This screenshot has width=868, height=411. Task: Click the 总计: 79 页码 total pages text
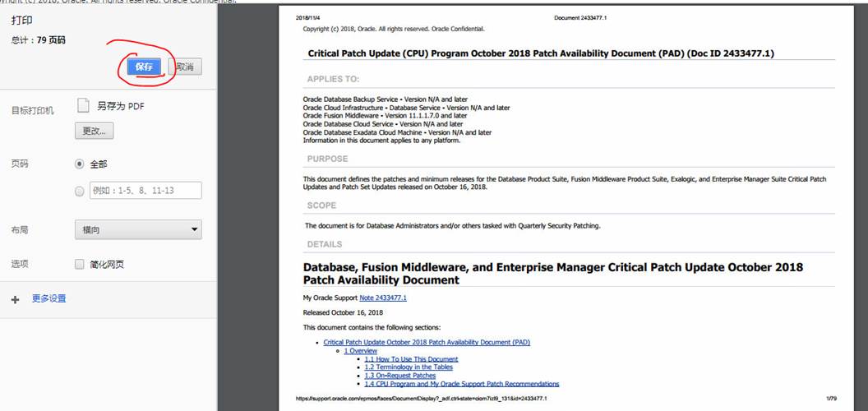38,40
